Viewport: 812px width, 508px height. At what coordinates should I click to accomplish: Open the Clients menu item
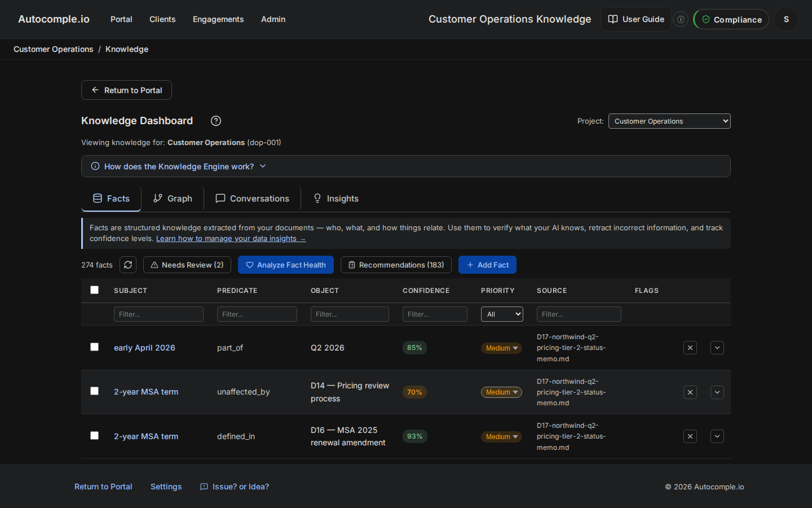tap(162, 19)
